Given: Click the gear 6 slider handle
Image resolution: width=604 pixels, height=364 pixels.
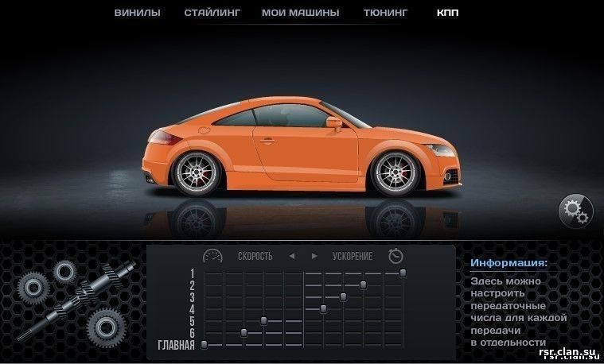Looking at the screenshot, I should [x=244, y=332].
